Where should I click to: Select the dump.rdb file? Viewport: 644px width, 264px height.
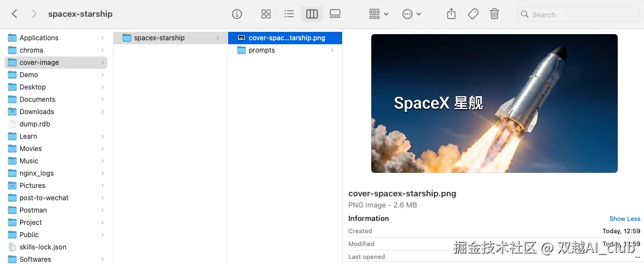tap(56, 124)
